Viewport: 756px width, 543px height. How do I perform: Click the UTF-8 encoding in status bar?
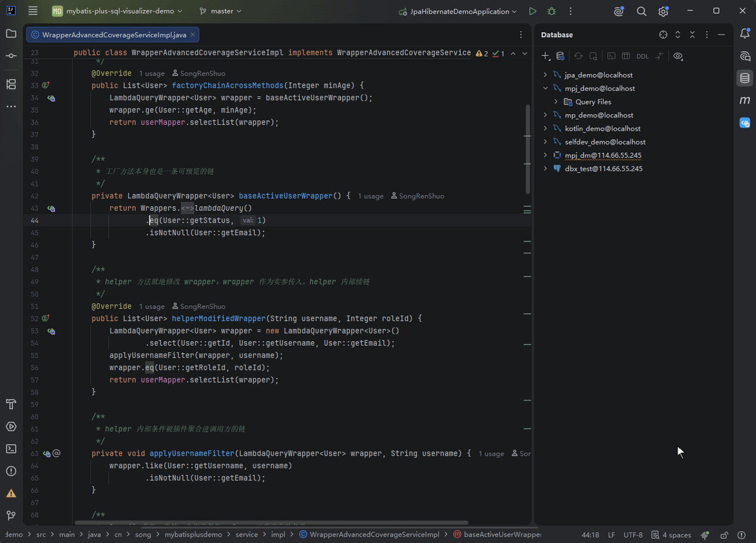(633, 535)
